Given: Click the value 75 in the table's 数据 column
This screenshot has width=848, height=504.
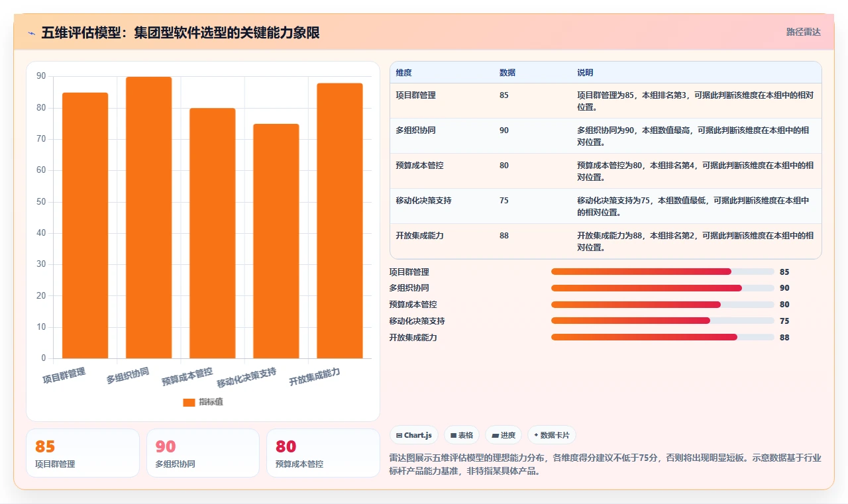Looking at the screenshot, I should coord(504,201).
